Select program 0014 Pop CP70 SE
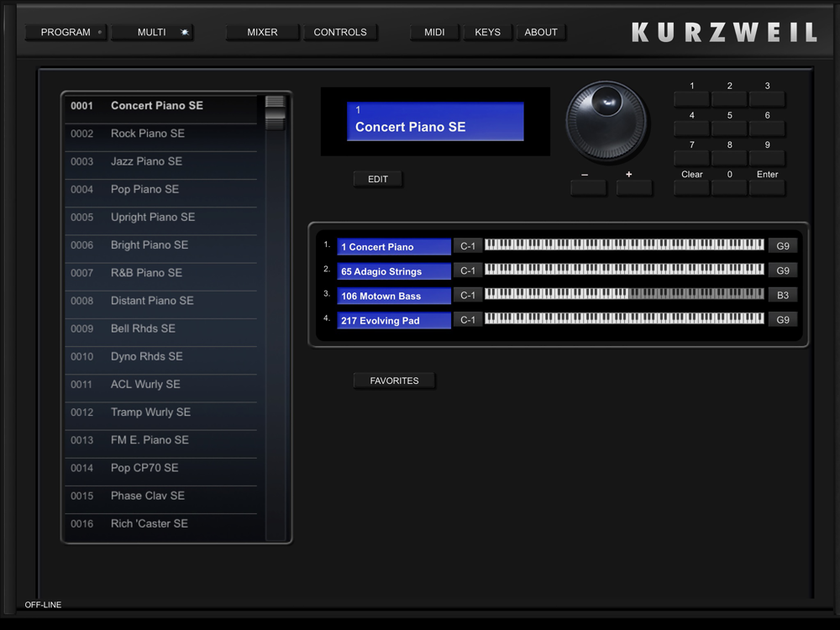The width and height of the screenshot is (840, 630). point(160,472)
